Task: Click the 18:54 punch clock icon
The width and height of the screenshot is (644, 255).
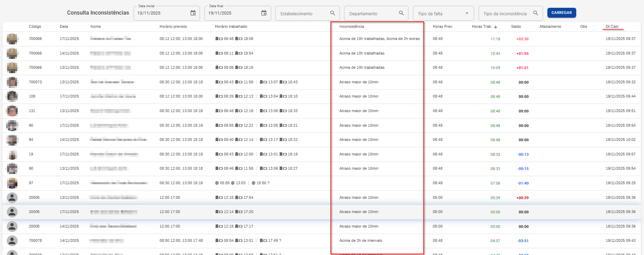Action: (239, 54)
